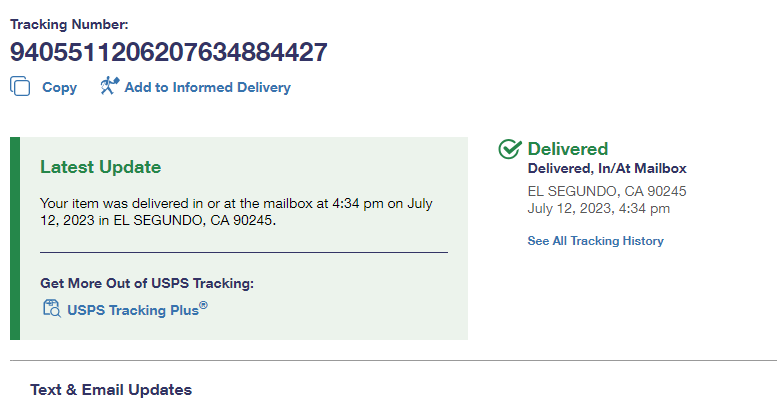The width and height of the screenshot is (777, 409).
Task: Click the green vertical bar beside Latest Update
Action: click(x=15, y=238)
